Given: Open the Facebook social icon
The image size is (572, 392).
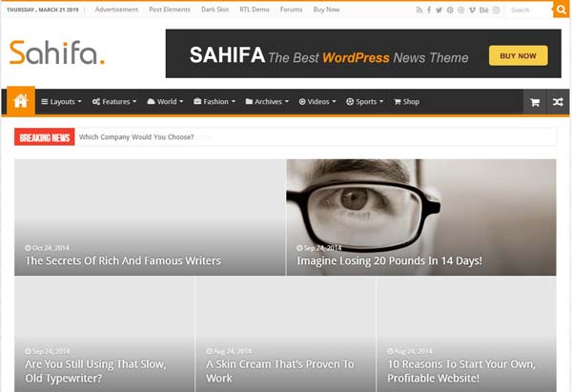Looking at the screenshot, I should click(x=428, y=10).
